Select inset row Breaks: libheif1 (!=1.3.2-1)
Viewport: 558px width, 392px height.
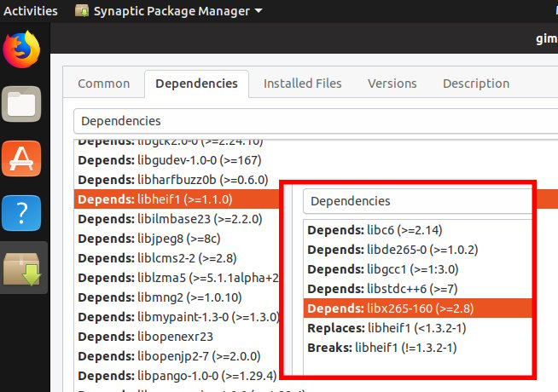pos(418,348)
